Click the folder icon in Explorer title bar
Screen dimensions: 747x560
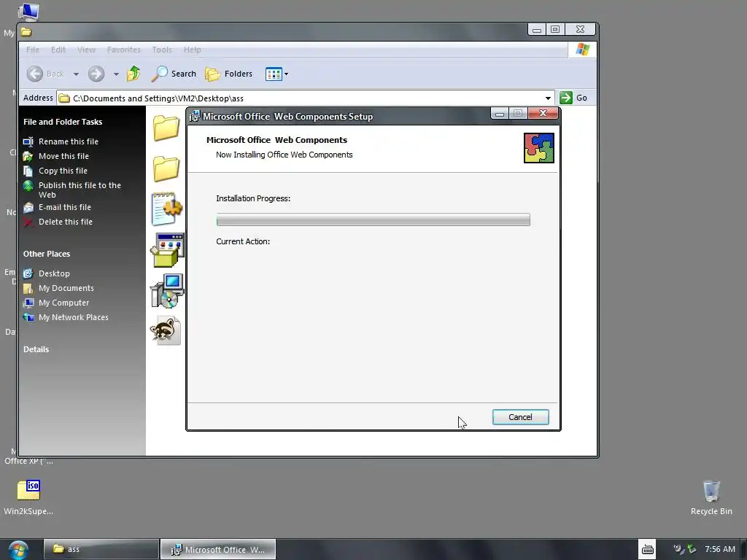[26, 32]
